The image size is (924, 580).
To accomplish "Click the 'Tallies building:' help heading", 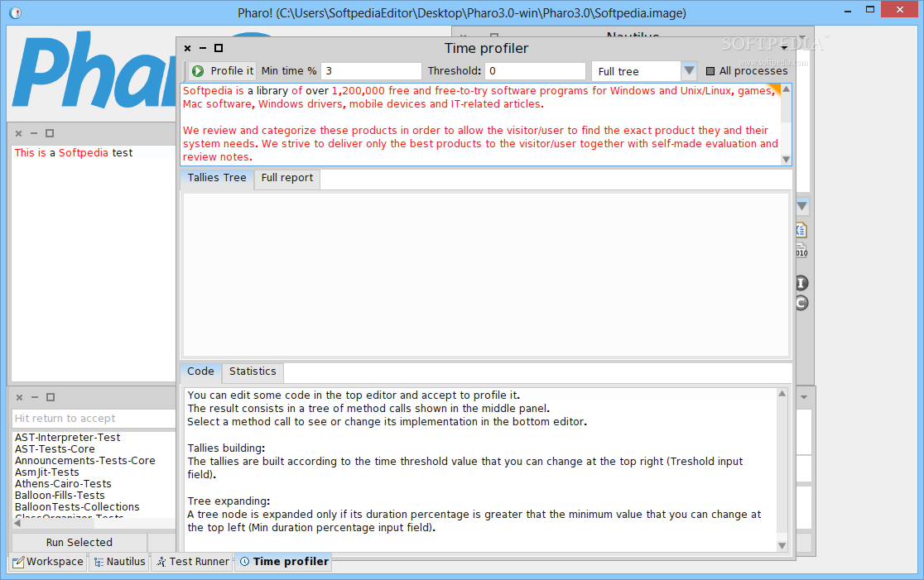I will pos(226,448).
